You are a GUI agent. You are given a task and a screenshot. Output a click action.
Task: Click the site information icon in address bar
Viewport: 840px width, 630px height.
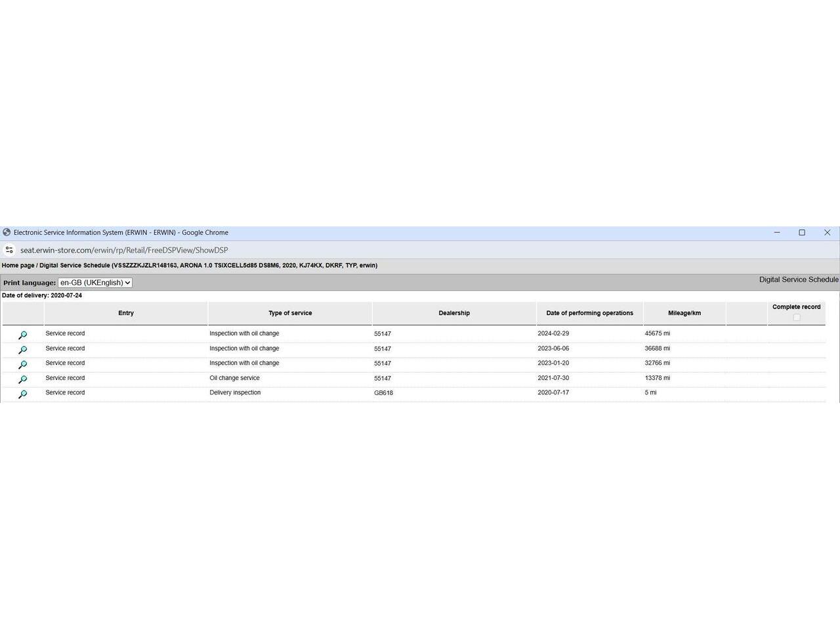9,250
